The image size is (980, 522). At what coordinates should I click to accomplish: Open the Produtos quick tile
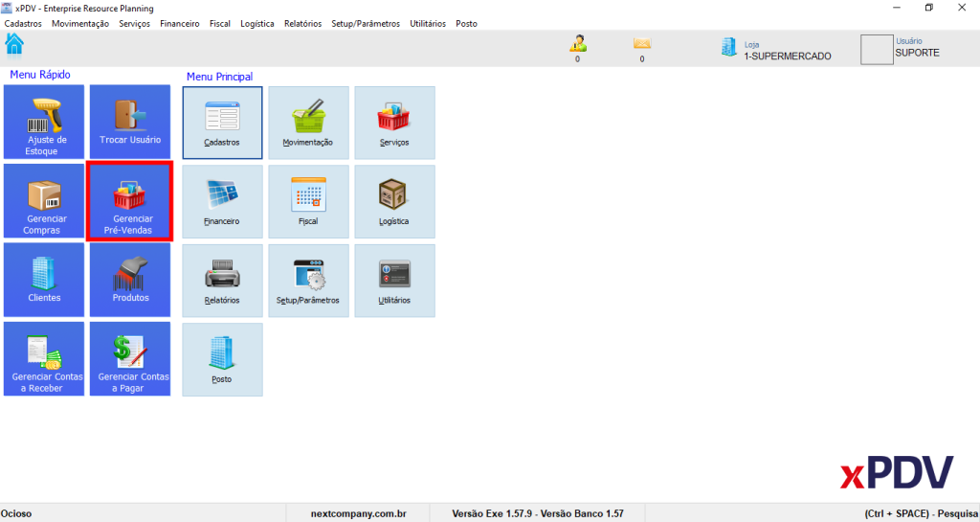pyautogui.click(x=130, y=280)
